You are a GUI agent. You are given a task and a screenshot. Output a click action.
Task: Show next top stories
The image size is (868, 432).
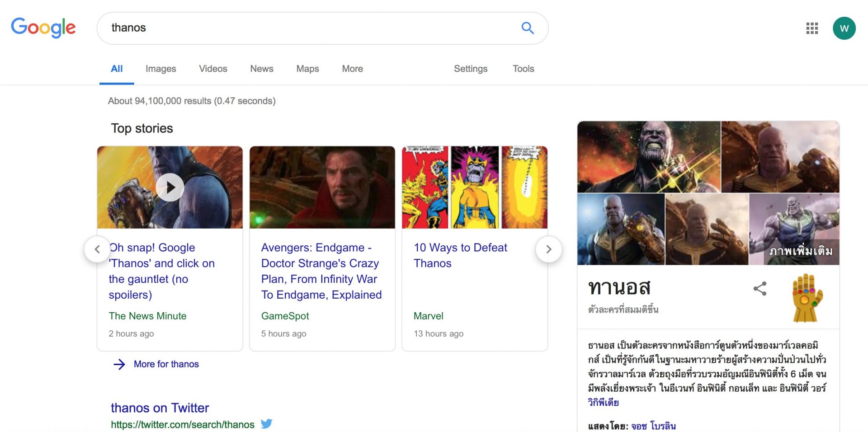pos(548,249)
